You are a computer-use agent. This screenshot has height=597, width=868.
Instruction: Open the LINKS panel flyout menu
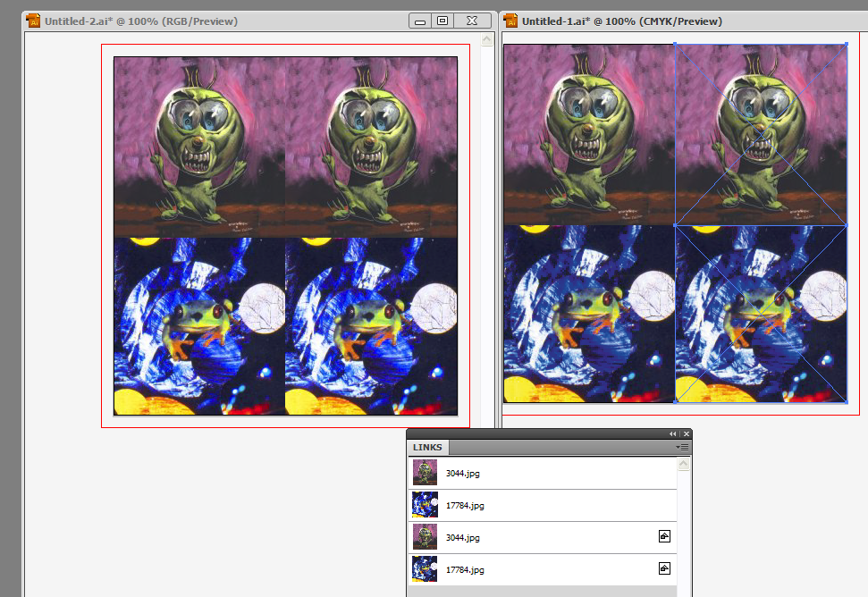click(682, 447)
